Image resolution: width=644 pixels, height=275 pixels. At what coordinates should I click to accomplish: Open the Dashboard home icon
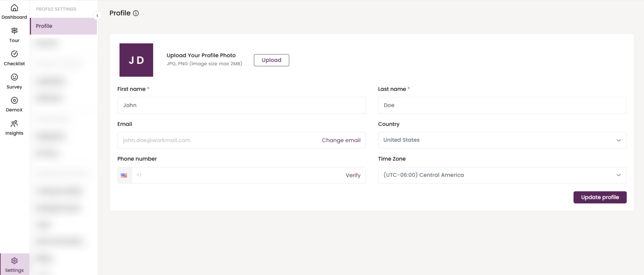14,8
